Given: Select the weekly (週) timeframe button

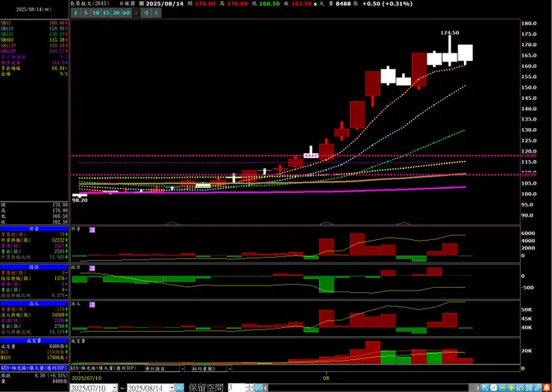Looking at the screenshot, I should click(147, 13).
